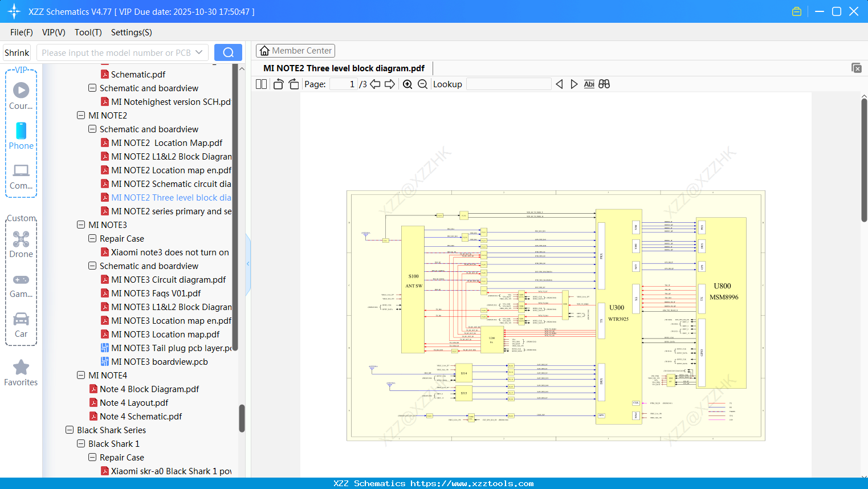Open the Tool(T) menu

click(88, 32)
